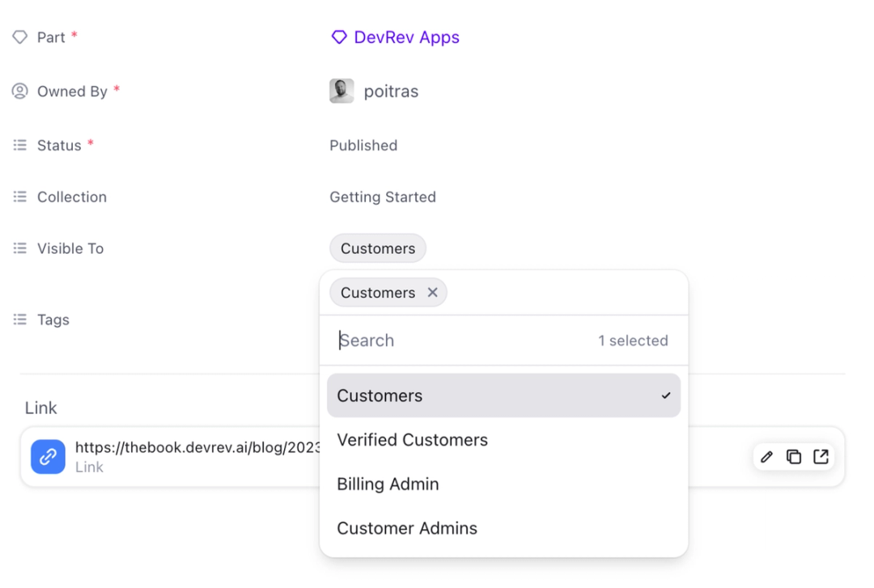874x588 pixels.
Task: Click the person icon beside Owned By
Action: (x=20, y=91)
